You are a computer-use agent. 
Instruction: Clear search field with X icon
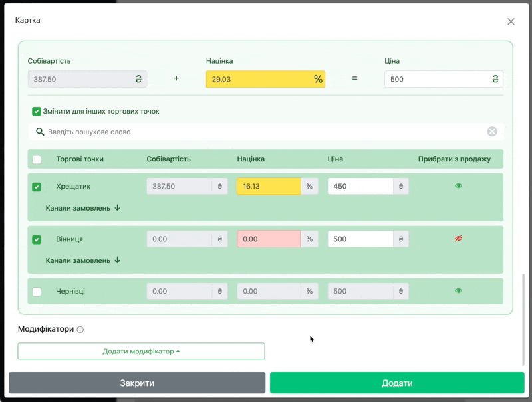tap(492, 132)
